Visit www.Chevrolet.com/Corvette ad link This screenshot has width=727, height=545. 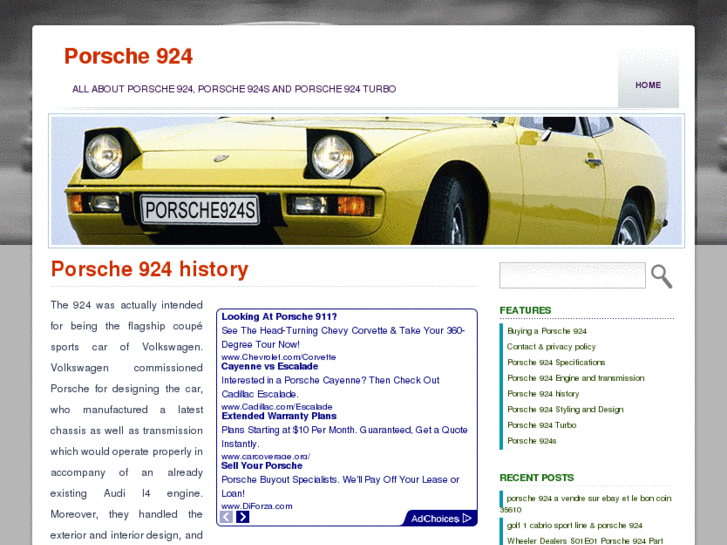(278, 357)
